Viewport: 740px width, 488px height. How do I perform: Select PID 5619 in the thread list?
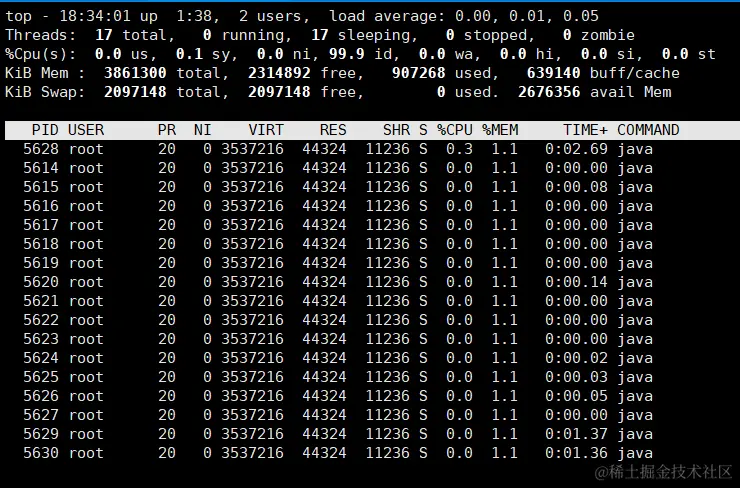[41, 263]
